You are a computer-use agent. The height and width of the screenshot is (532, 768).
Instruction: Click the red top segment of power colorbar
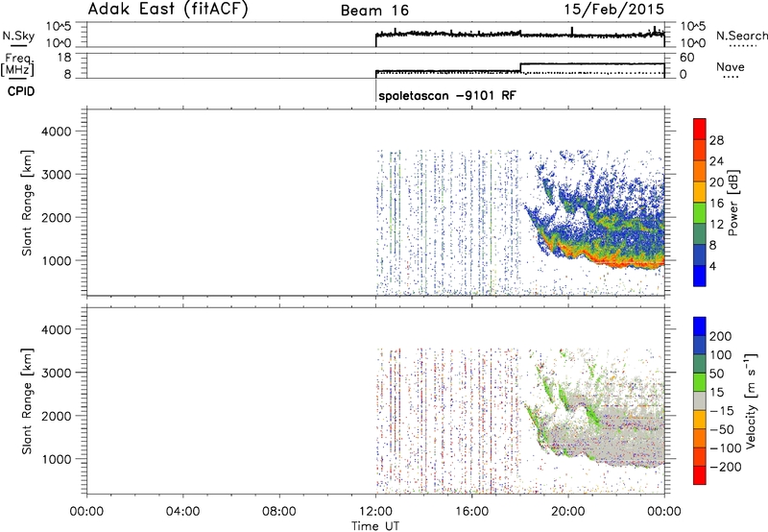tap(700, 130)
